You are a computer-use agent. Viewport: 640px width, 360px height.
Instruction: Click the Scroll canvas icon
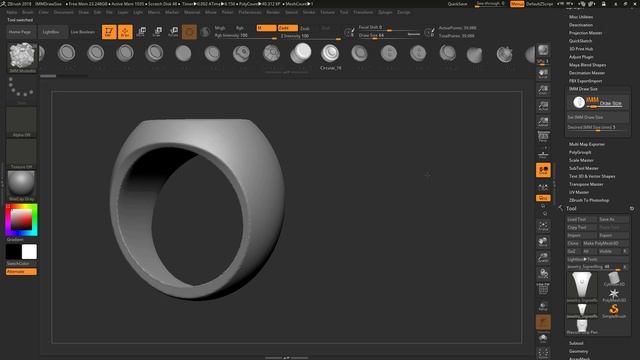(x=543, y=73)
